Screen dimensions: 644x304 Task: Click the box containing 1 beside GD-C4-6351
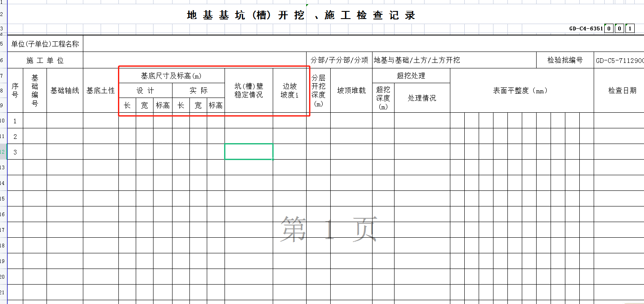pos(630,29)
